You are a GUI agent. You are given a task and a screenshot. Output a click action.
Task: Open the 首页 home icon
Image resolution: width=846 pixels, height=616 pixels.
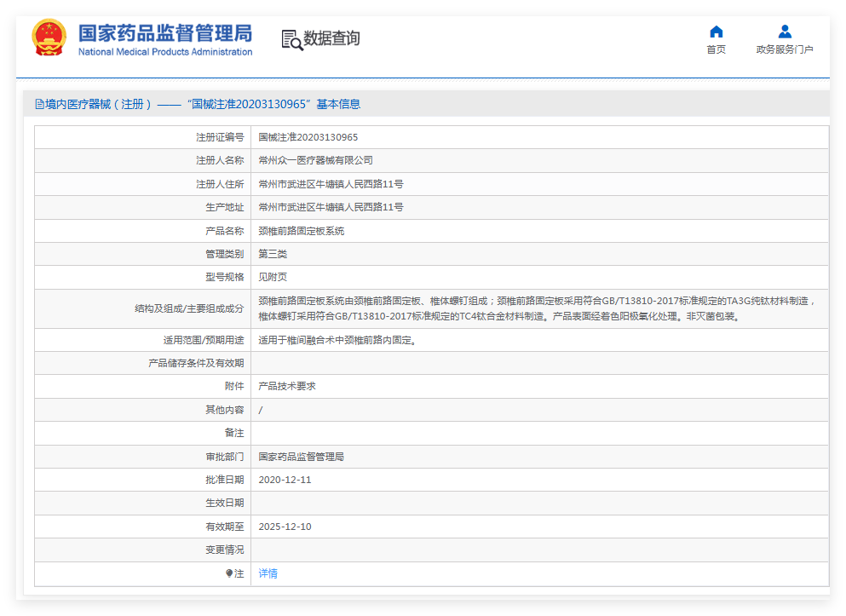pyautogui.click(x=716, y=32)
